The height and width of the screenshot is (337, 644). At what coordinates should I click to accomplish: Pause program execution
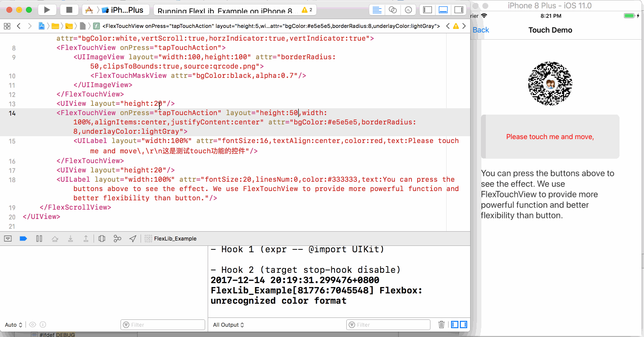[39, 239]
